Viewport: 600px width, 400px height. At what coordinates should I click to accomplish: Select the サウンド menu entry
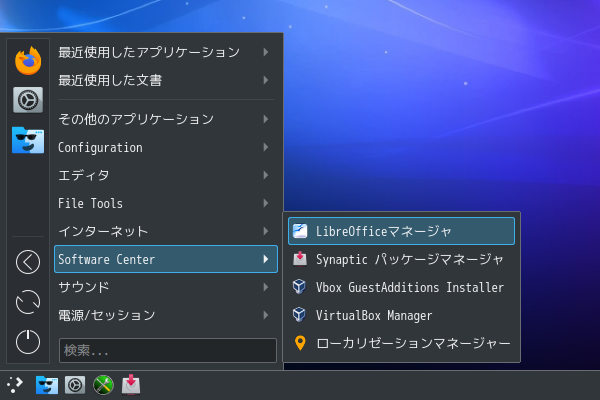(x=166, y=287)
